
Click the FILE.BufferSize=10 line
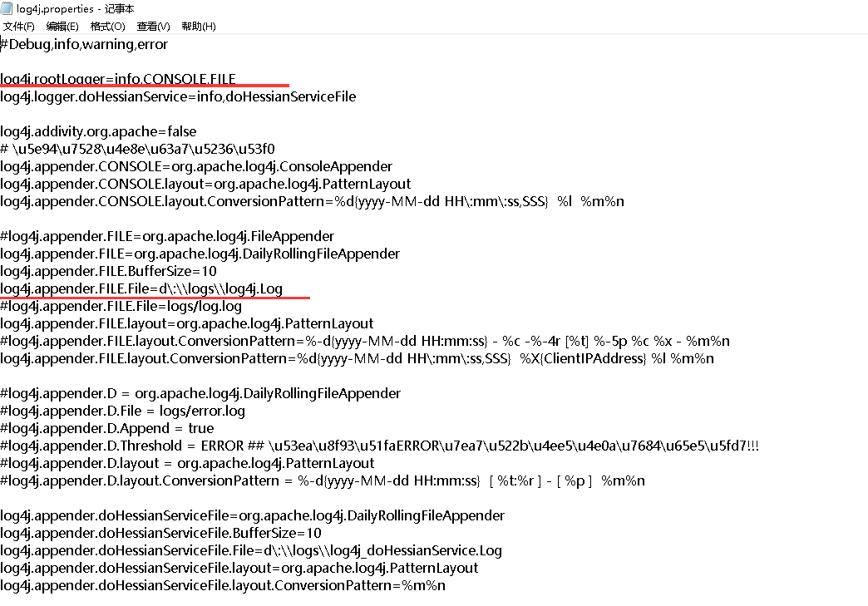coord(108,271)
